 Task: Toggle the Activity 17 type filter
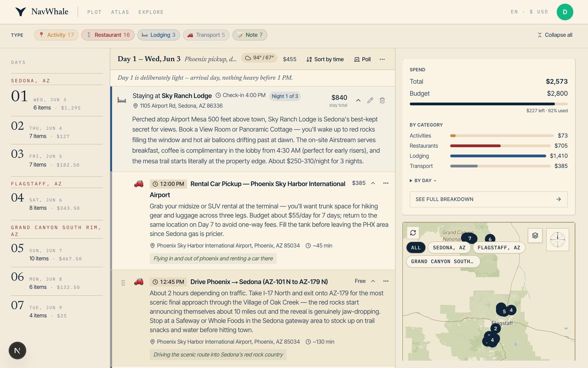coord(56,35)
